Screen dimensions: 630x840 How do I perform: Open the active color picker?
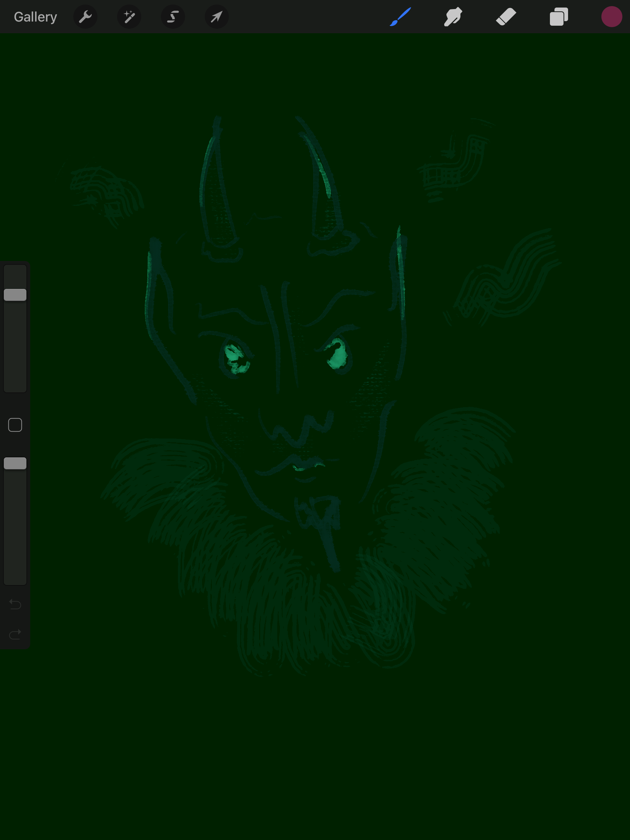click(x=611, y=17)
